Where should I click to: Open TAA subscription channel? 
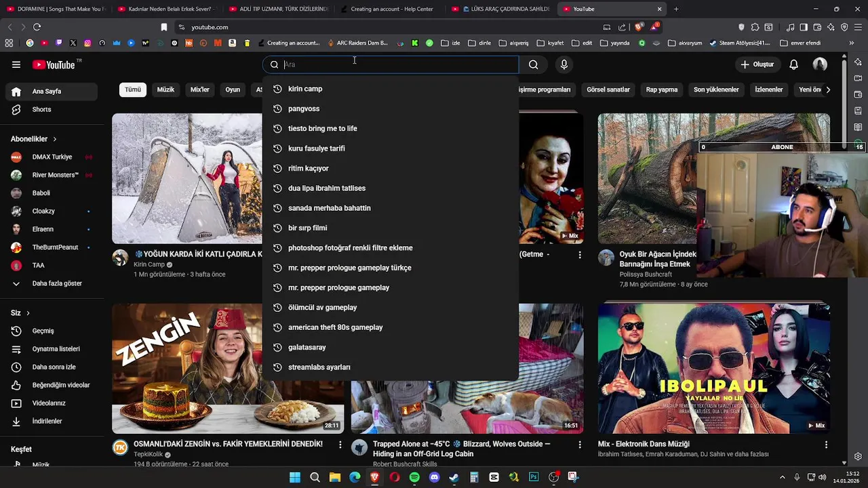pos(52,266)
